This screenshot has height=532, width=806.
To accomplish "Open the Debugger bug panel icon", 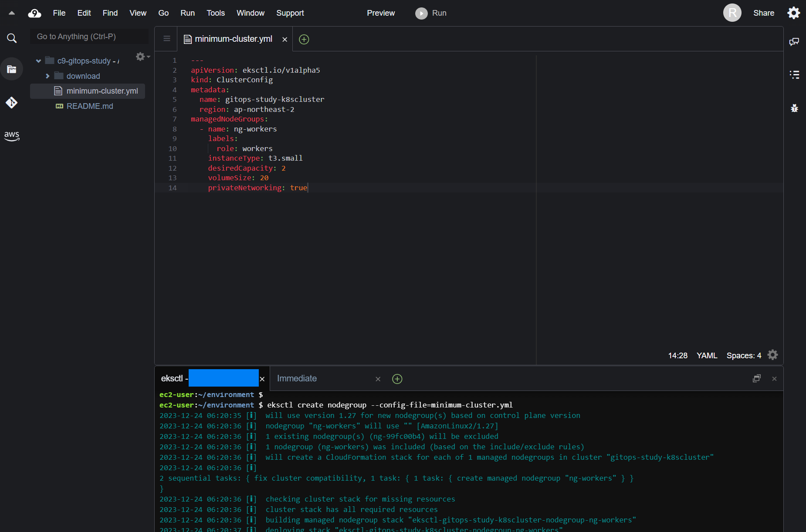I will [794, 108].
